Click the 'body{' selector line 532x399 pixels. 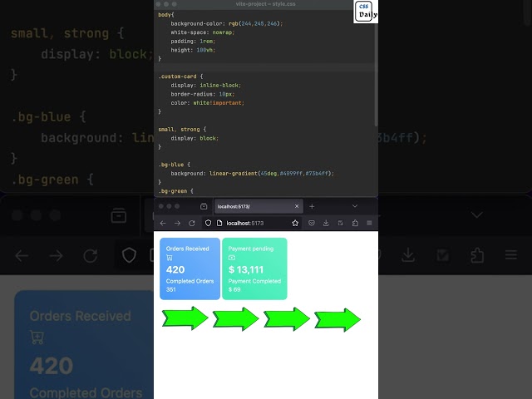coord(166,15)
